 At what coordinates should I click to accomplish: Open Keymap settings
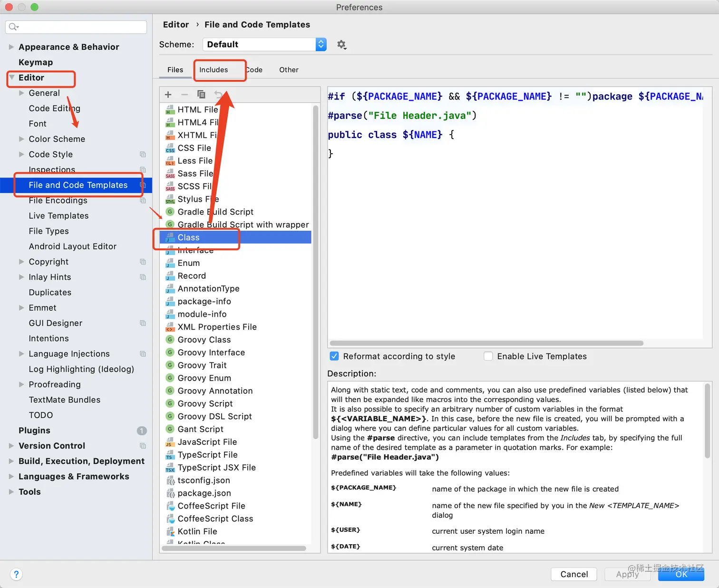tap(36, 62)
